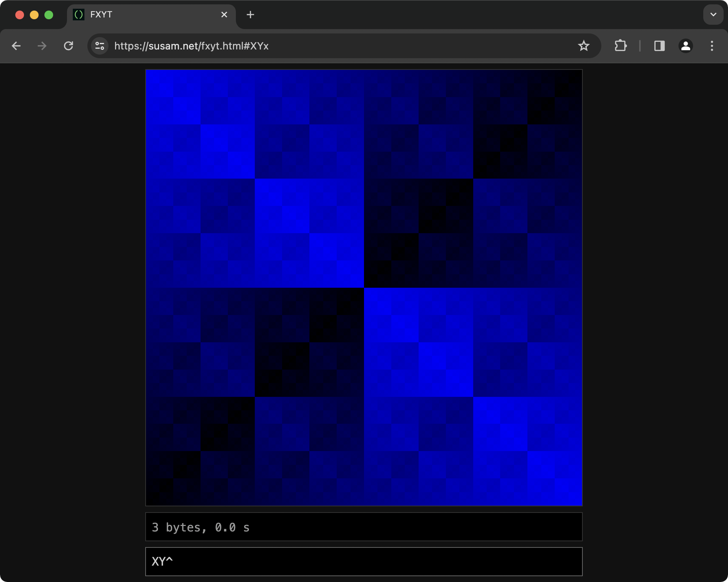Click the XY^ code text
Image resolution: width=728 pixels, height=582 pixels.
coord(162,561)
